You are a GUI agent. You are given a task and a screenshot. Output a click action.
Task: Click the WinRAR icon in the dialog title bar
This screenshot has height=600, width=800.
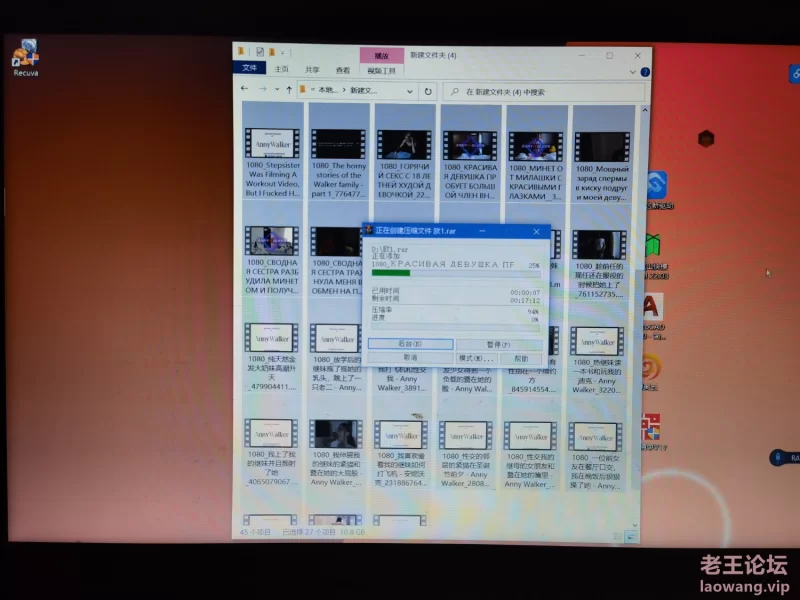click(367, 231)
